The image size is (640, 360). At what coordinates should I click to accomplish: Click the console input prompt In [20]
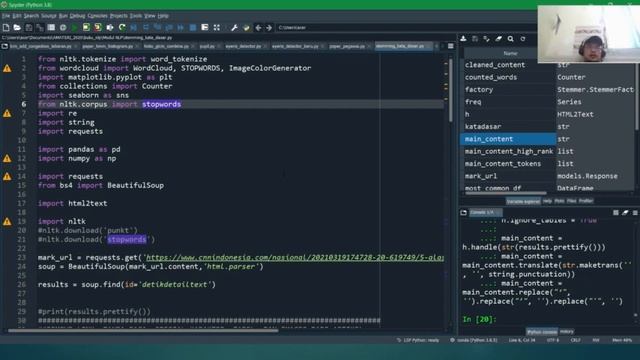click(479, 319)
